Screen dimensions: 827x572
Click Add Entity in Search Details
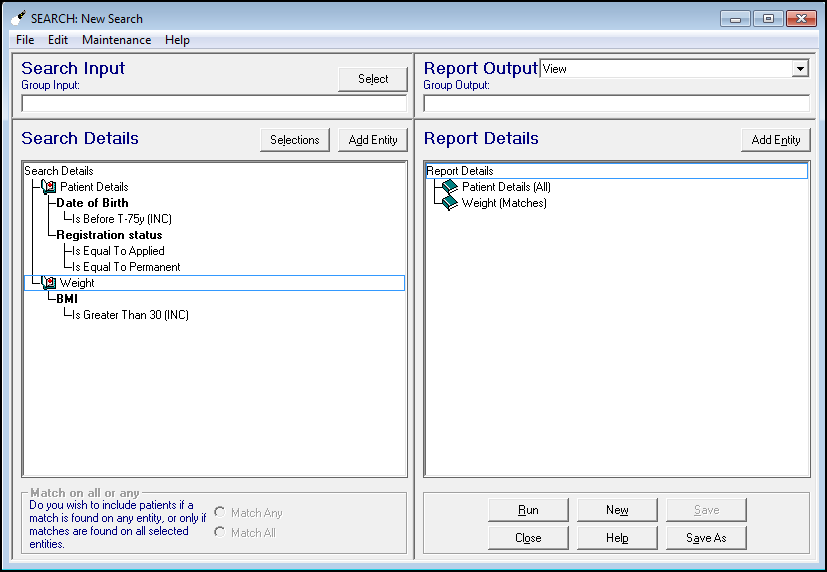[372, 140]
